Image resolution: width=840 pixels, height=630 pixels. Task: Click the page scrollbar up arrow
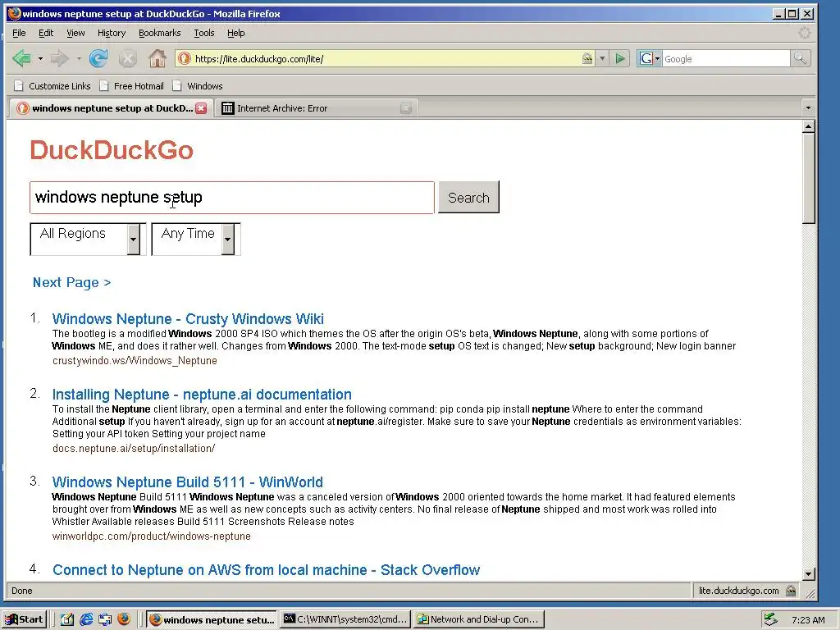coord(809,126)
